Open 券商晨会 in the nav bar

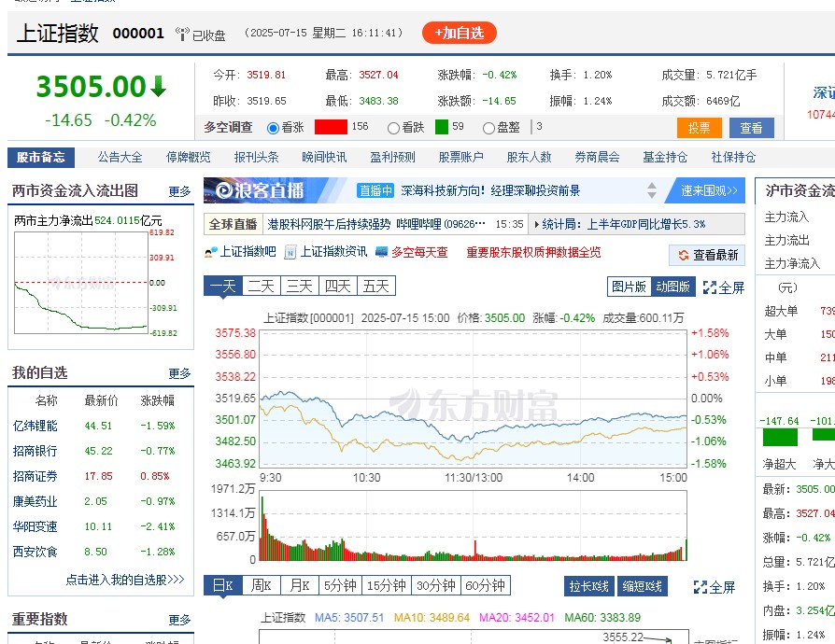tap(597, 158)
